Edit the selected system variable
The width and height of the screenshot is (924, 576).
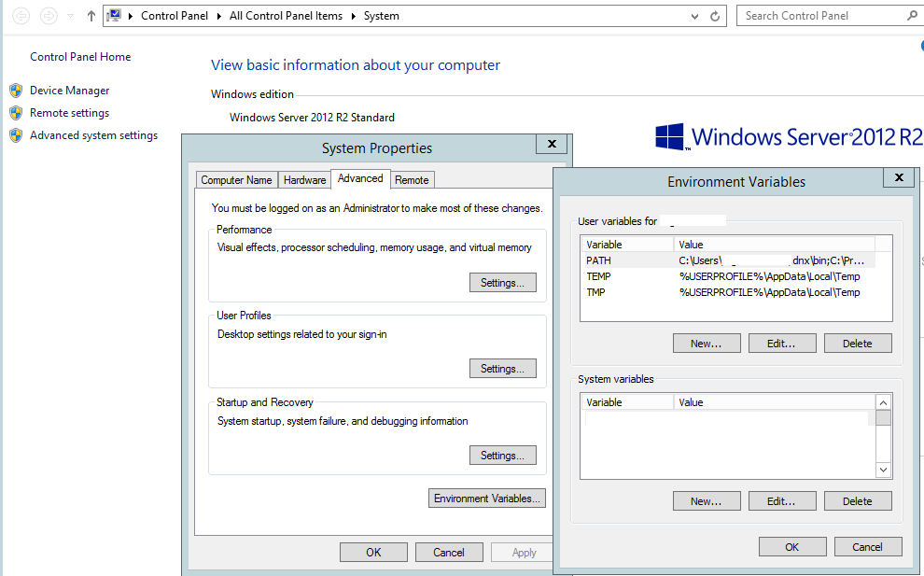782,501
